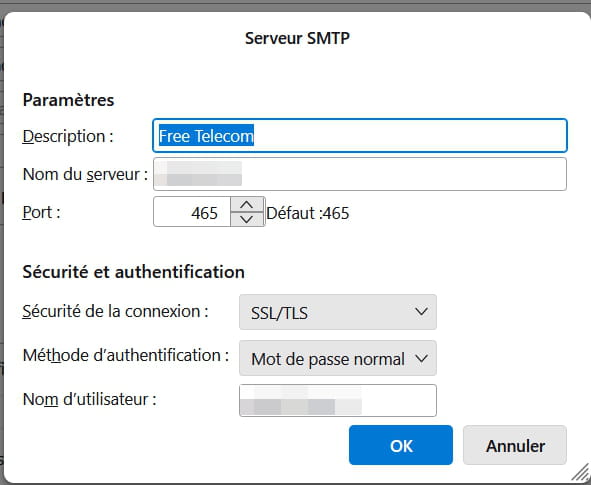The height and width of the screenshot is (485, 591).
Task: Focus the Nom d'utilisateur text field
Action: click(x=338, y=400)
